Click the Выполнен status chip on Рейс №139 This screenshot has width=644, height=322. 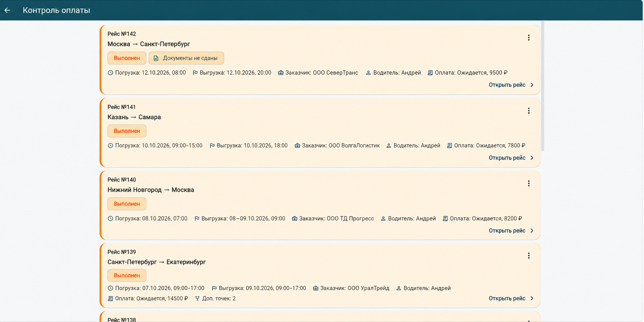click(127, 276)
